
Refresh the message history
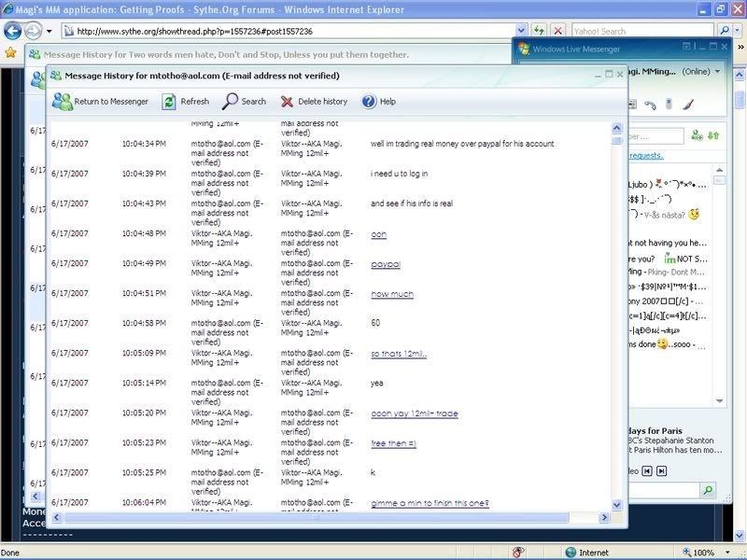185,102
